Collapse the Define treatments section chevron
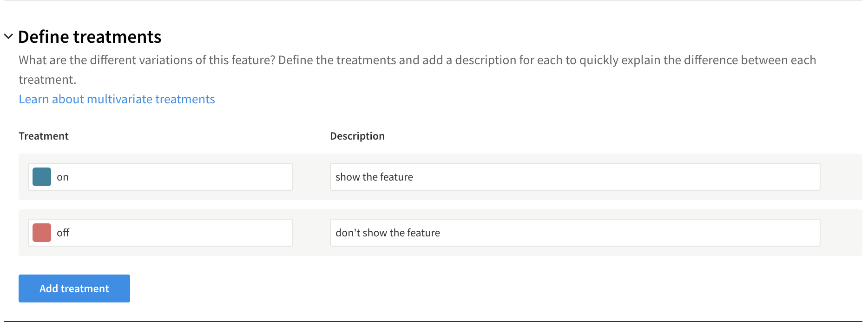The width and height of the screenshot is (868, 322). (8, 36)
